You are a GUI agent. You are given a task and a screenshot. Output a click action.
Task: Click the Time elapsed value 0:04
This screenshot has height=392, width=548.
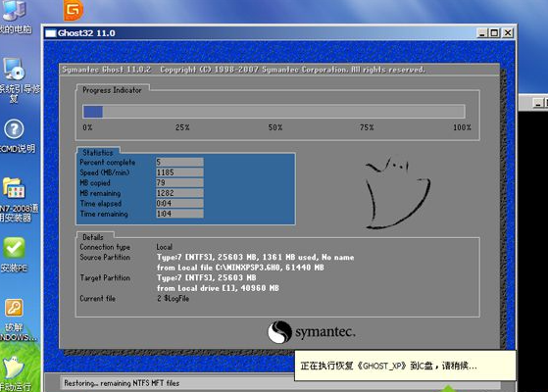pos(179,203)
